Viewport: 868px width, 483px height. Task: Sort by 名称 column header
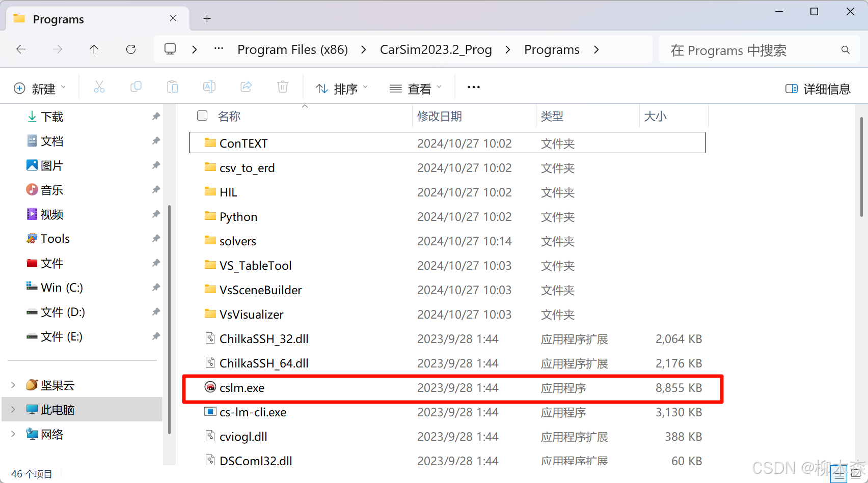pos(229,116)
